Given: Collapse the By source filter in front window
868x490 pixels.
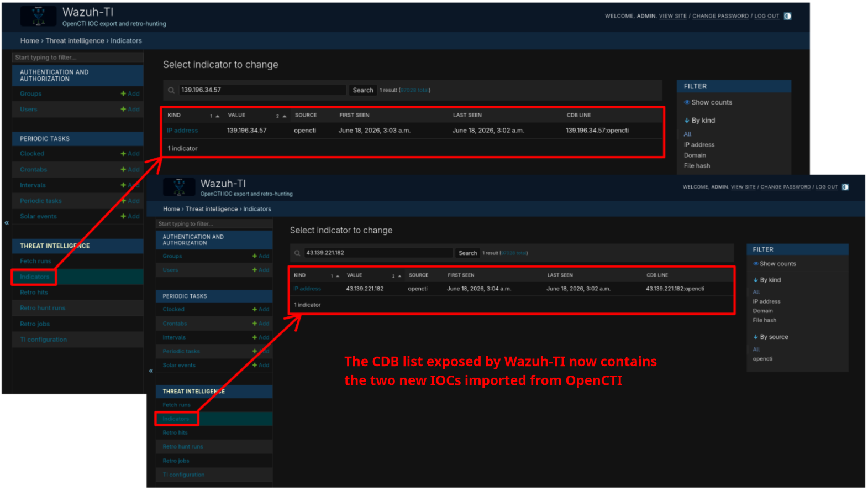Looking at the screenshot, I should click(771, 337).
